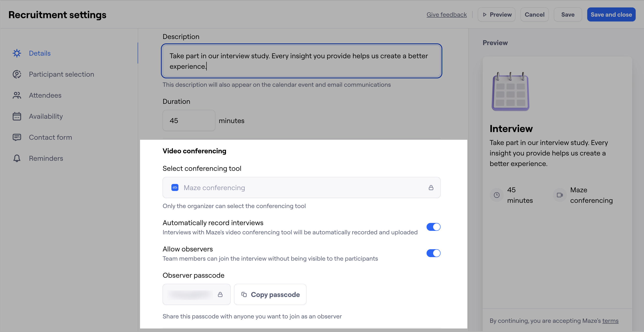The image size is (644, 332).
Task: Click the Reminders bell icon
Action: coord(17,158)
